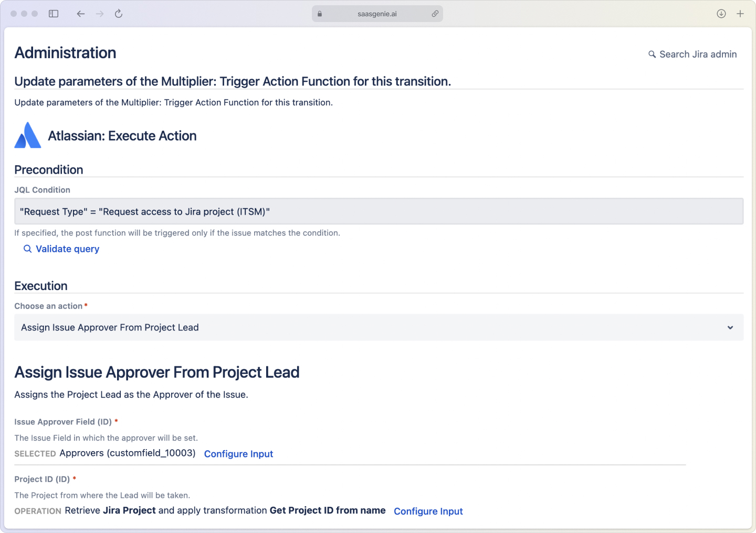This screenshot has height=533, width=756.
Task: Reload the page with the refresh icon
Action: pyautogui.click(x=119, y=14)
